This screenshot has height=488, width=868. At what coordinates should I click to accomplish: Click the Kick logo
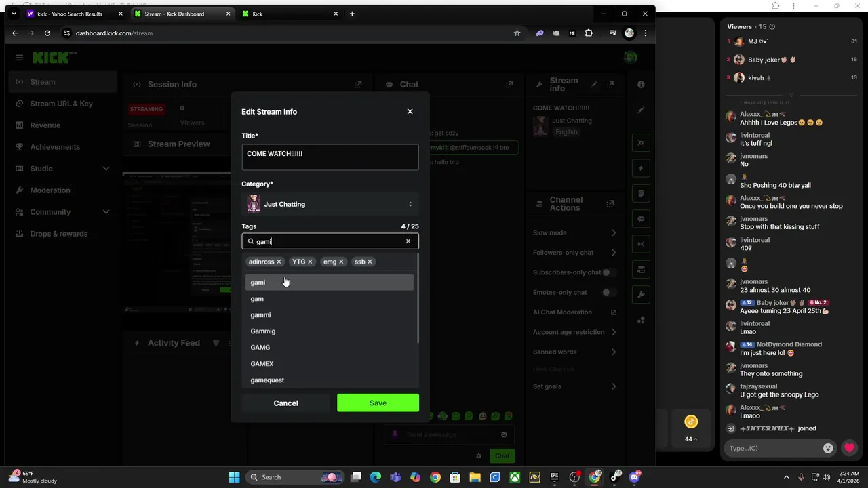[54, 58]
